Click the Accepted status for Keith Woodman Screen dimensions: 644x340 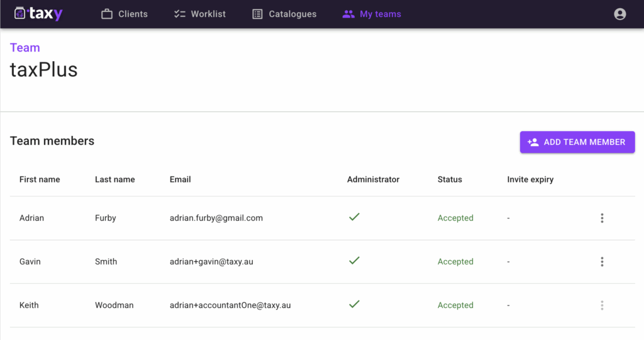coord(455,305)
